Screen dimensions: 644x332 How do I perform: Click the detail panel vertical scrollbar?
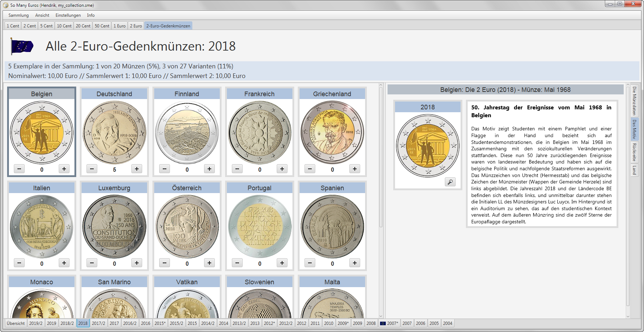(628, 196)
